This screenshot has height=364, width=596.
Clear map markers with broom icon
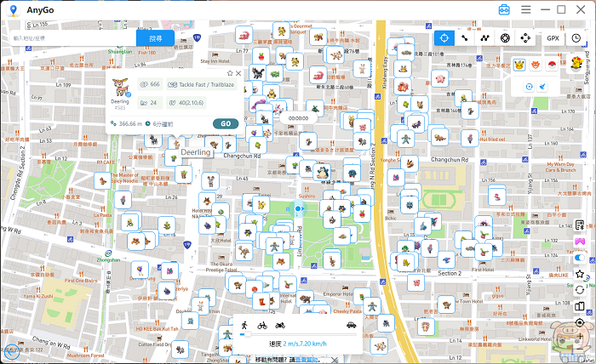coord(543,87)
